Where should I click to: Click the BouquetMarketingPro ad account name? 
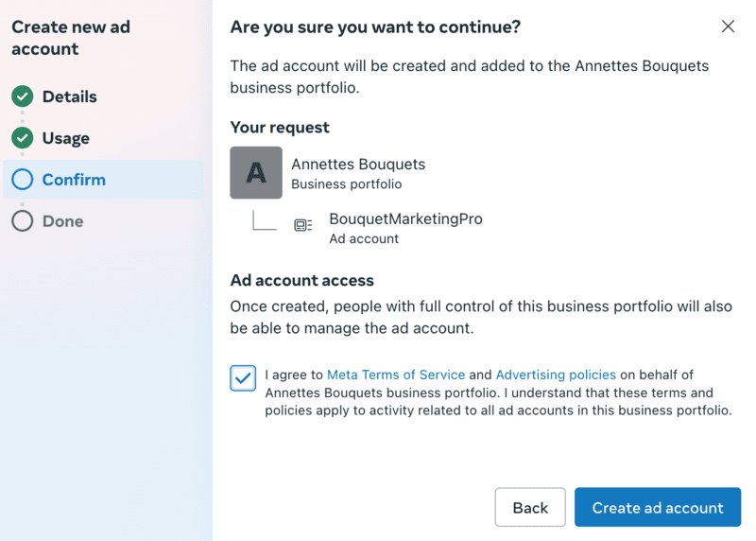click(x=405, y=219)
